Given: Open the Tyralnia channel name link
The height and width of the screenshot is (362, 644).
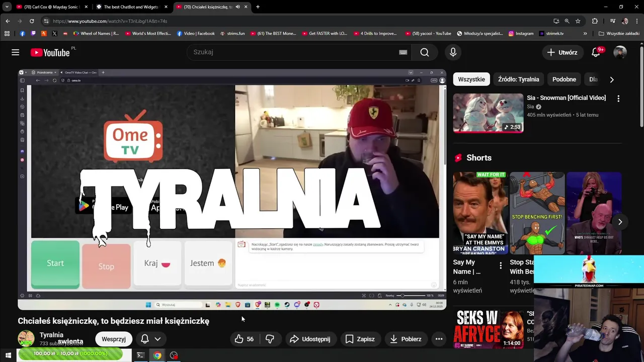Looking at the screenshot, I should [51, 335].
